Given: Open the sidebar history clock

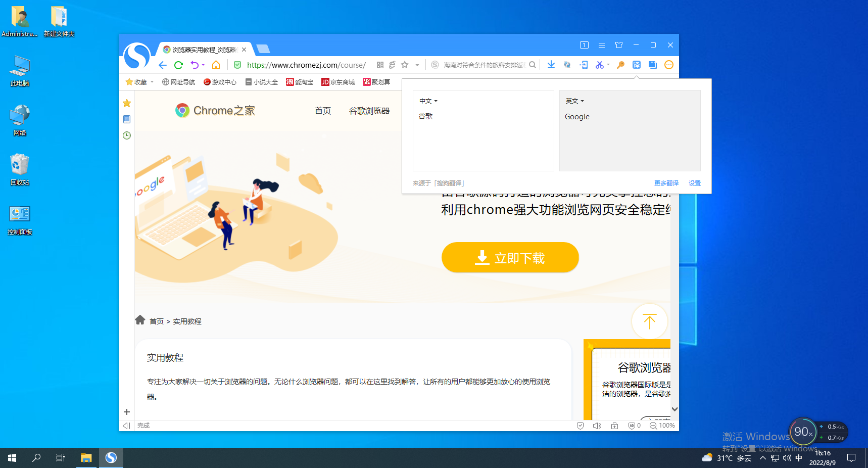Looking at the screenshot, I should coord(127,135).
